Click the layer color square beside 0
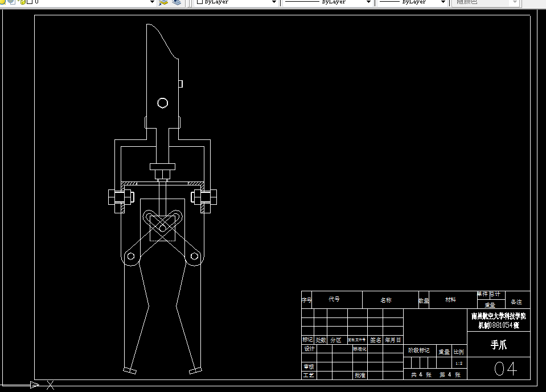Screen dimensions: 546x392 (30, 2)
